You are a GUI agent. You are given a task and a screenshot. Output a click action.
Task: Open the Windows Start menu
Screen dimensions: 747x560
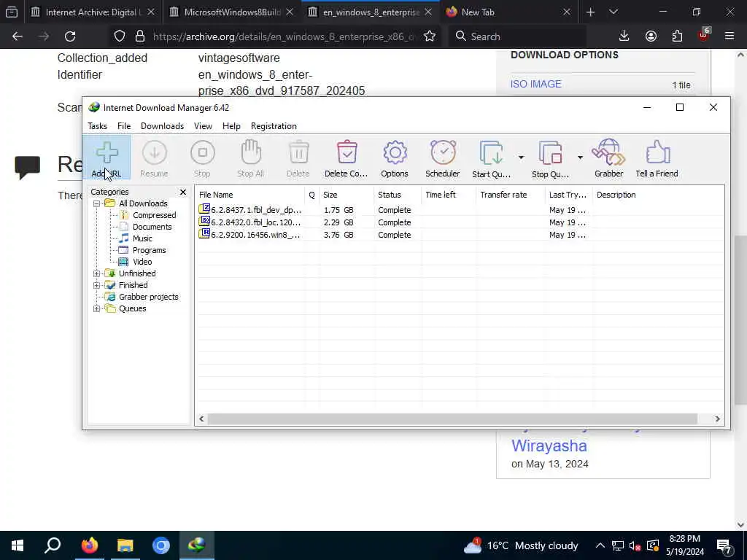(x=18, y=545)
